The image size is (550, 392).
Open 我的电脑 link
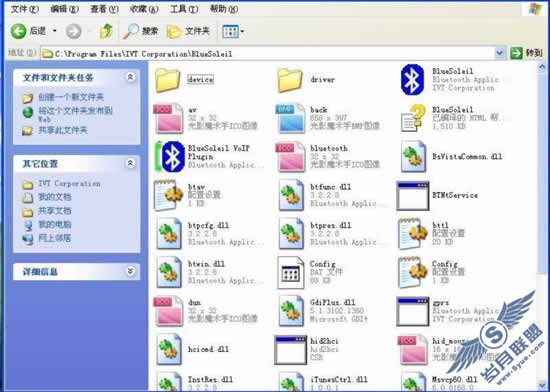[55, 224]
